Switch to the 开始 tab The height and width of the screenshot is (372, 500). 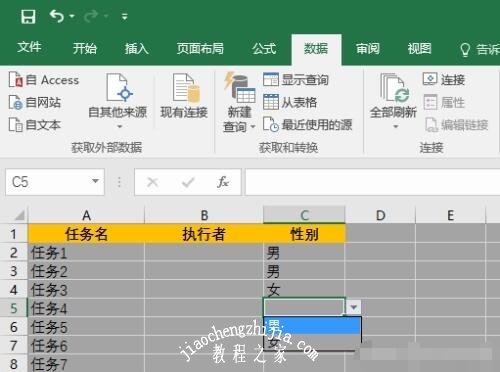85,49
